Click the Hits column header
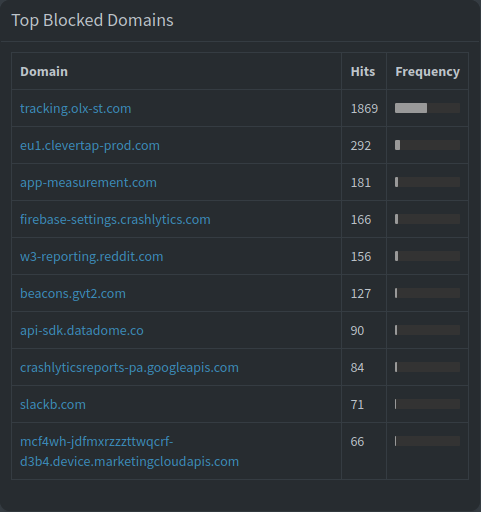 [363, 72]
